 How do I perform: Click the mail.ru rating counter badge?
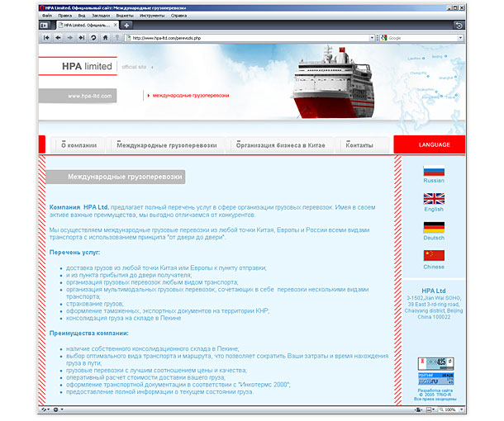click(x=436, y=379)
